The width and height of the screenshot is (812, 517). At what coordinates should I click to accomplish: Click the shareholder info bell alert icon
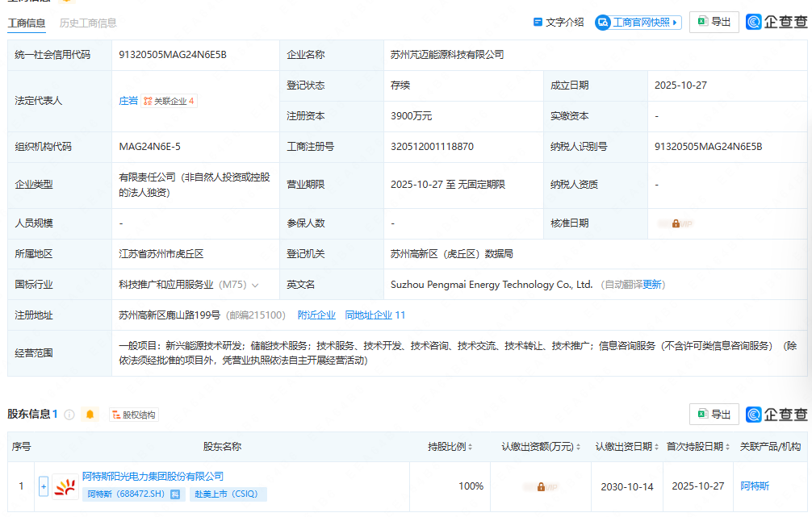coord(90,415)
